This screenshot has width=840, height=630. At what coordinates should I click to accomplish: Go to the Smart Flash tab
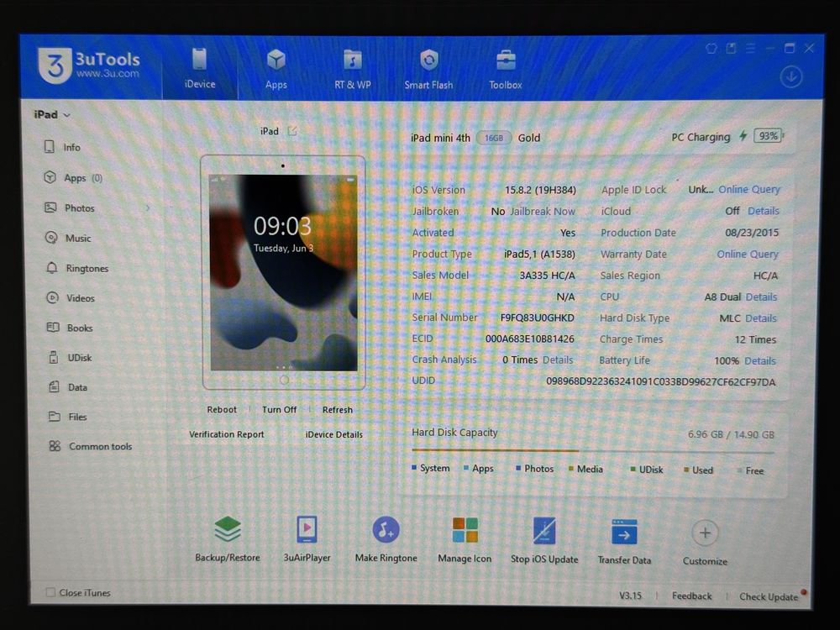coord(428,69)
